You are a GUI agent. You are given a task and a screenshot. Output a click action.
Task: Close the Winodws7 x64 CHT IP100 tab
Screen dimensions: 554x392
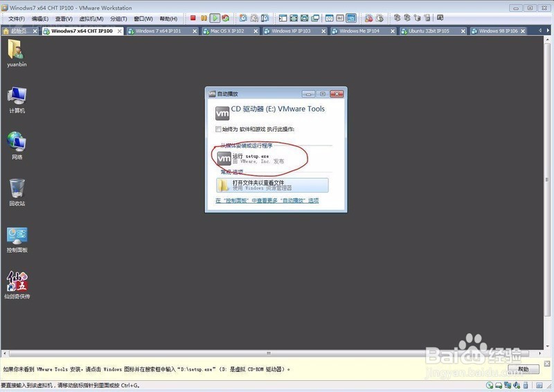coord(120,31)
